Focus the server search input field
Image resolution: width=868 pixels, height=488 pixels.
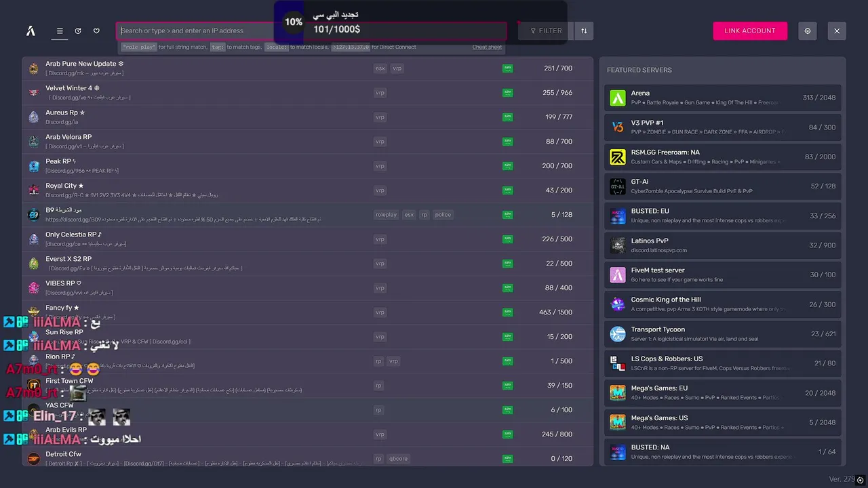coord(311,30)
